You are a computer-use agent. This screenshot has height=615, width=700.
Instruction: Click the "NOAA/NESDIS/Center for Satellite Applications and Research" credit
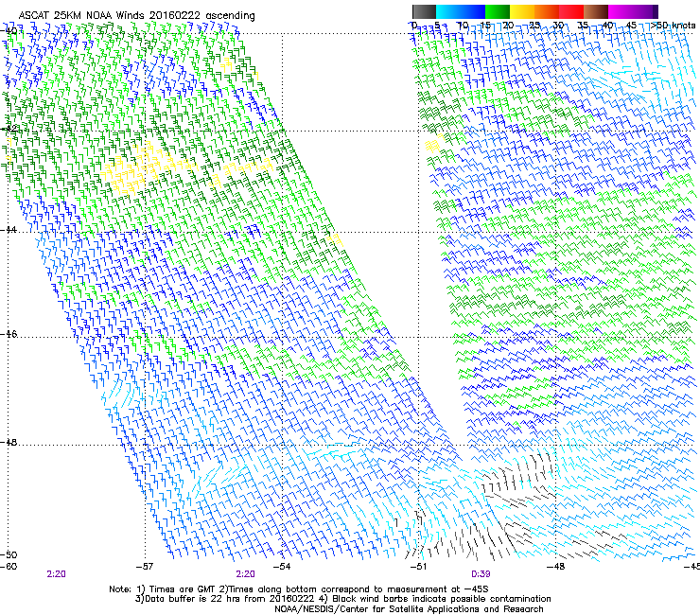click(x=409, y=609)
